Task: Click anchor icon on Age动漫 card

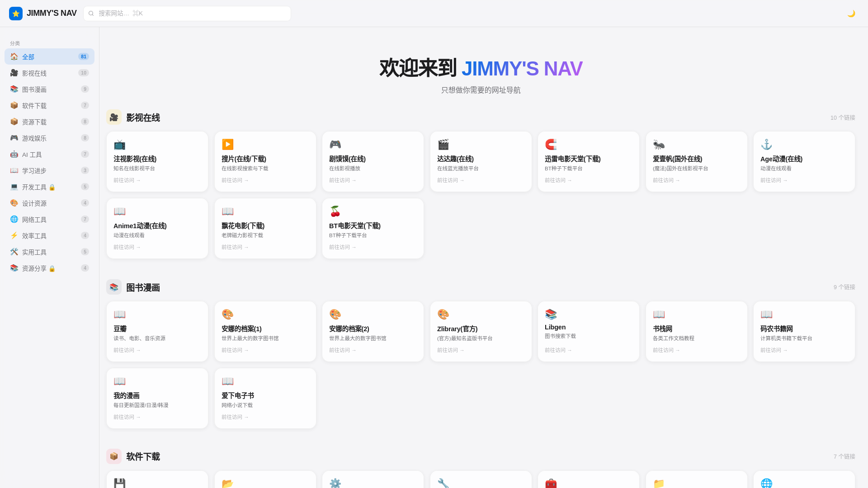Action: click(766, 145)
